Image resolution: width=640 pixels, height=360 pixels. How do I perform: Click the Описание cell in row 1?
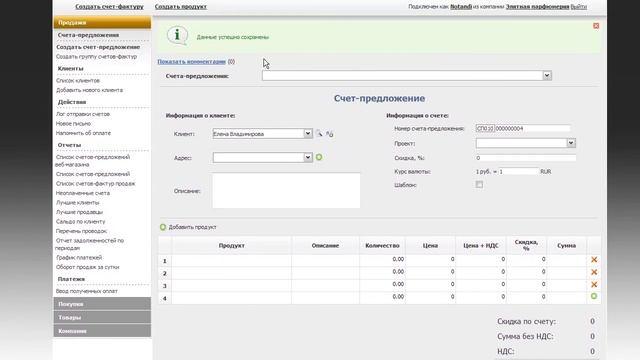[x=325, y=260]
